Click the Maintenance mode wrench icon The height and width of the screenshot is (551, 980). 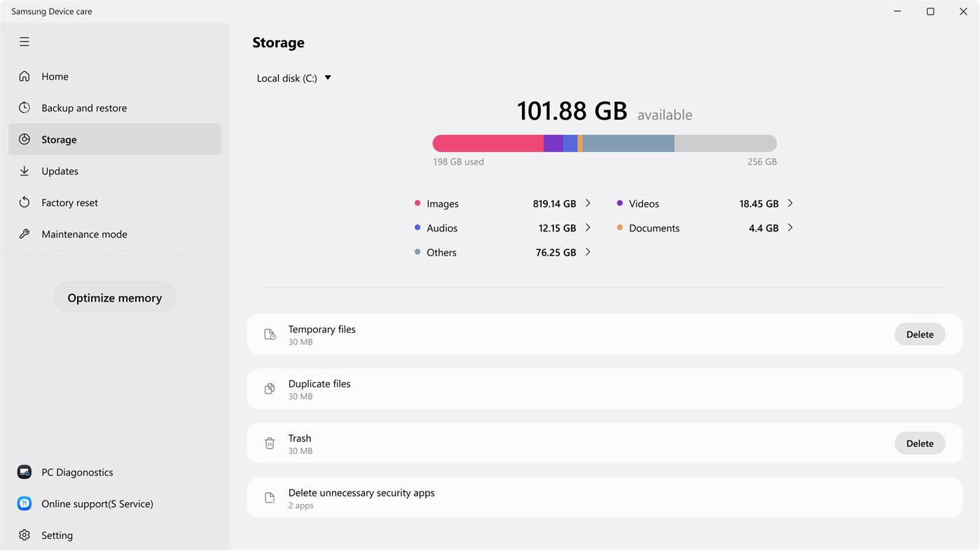(25, 234)
